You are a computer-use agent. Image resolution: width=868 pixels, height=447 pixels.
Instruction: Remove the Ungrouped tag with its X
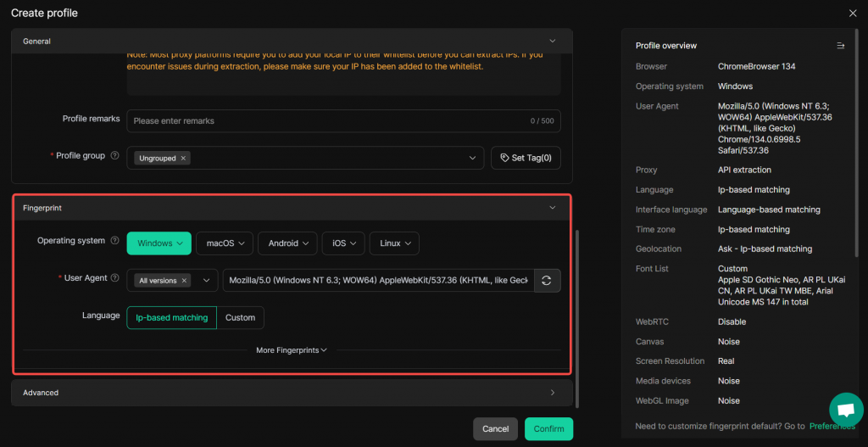point(184,158)
